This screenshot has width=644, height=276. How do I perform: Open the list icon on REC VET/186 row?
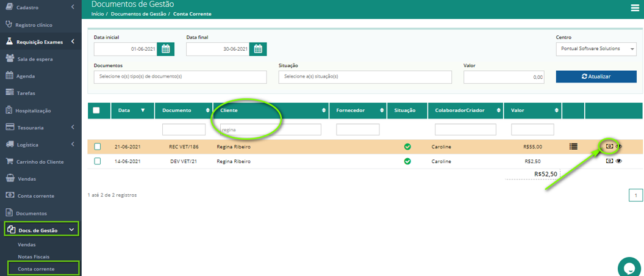coord(573,146)
